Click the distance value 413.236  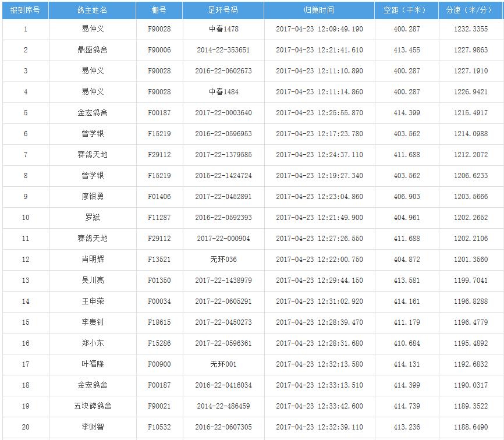406,427
